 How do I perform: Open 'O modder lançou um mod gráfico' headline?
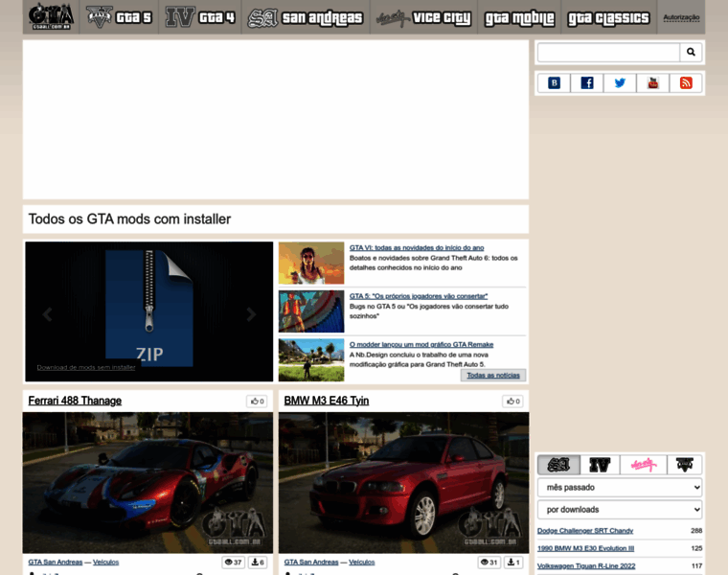tap(421, 344)
